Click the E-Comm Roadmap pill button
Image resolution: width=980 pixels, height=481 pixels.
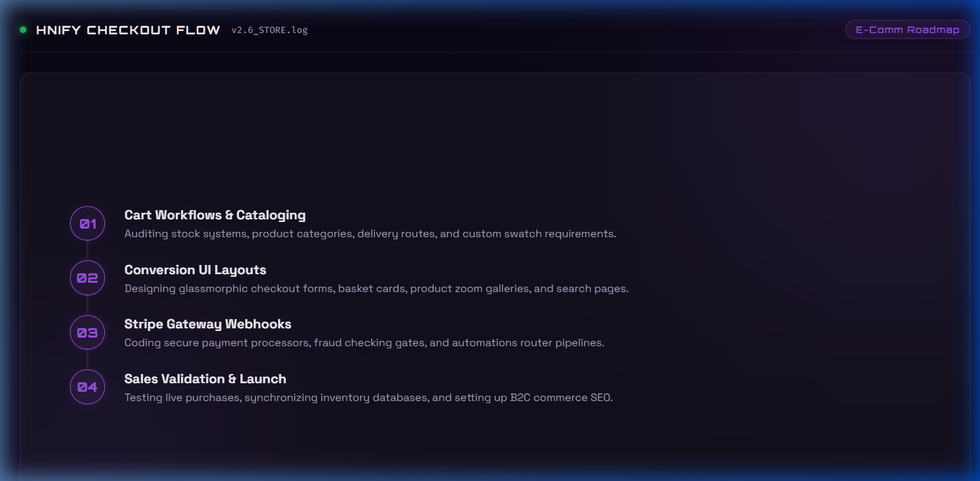point(907,30)
